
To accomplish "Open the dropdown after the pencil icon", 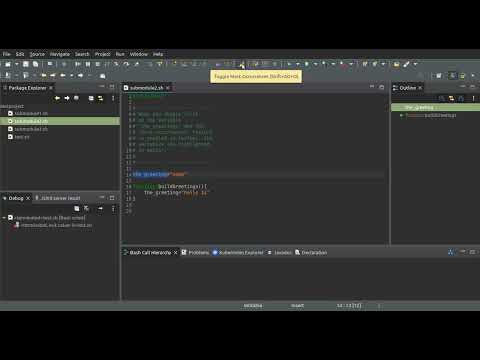I will (415, 64).
